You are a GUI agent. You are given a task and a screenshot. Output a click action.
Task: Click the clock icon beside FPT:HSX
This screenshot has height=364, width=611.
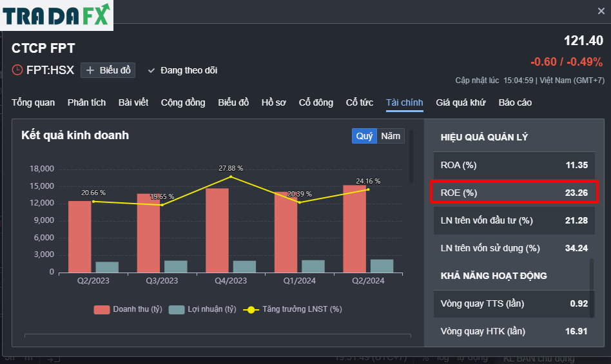(17, 70)
